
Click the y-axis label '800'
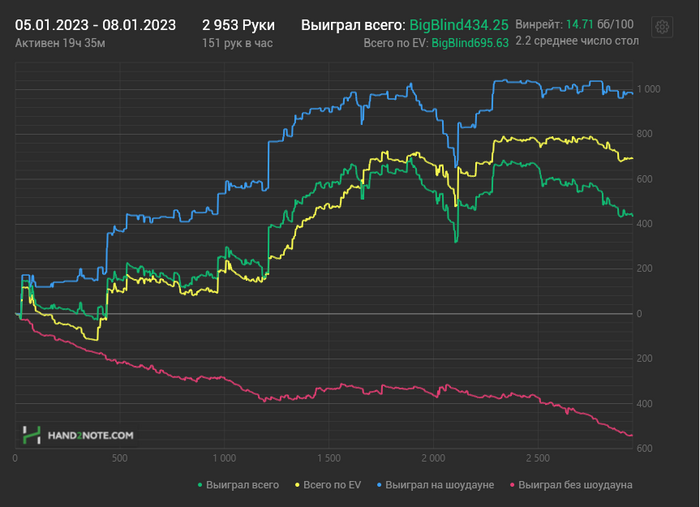pyautogui.click(x=644, y=134)
